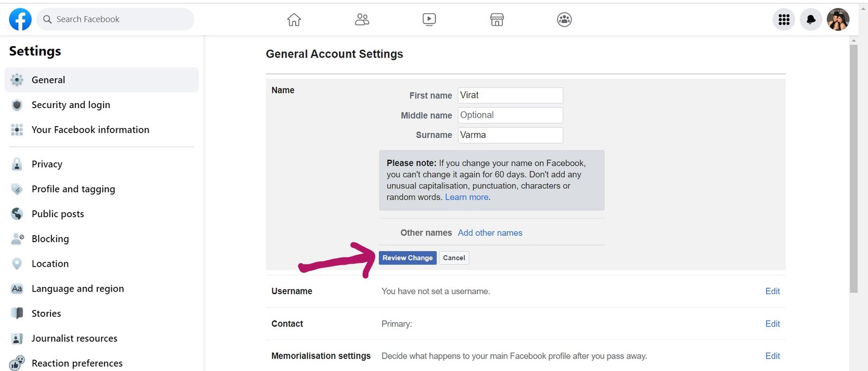Click the First name field containing Virat
This screenshot has width=868, height=371.
[510, 95]
